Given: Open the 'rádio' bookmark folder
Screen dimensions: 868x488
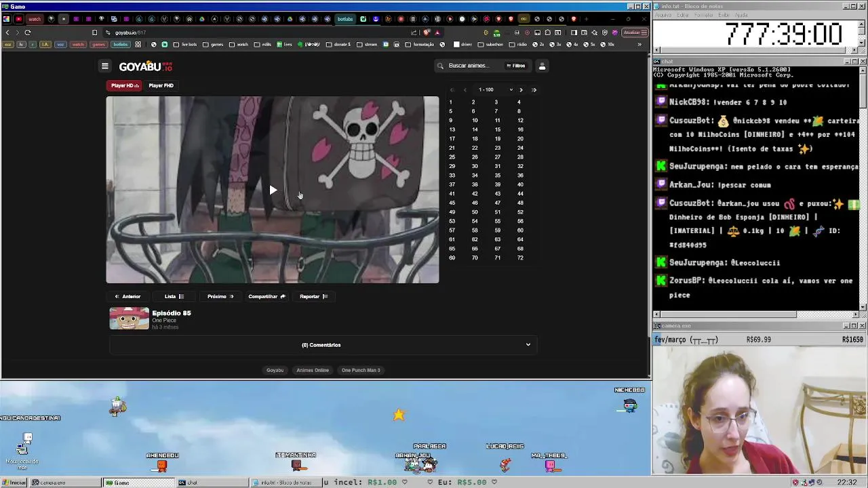Looking at the screenshot, I should pos(518,45).
